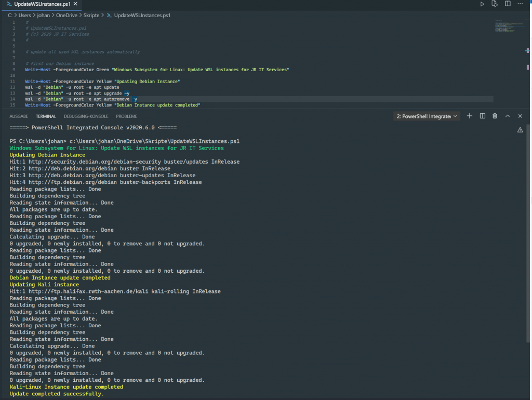Click line number 9 in the gutter
The width and height of the screenshot is (532, 400).
pyautogui.click(x=14, y=70)
